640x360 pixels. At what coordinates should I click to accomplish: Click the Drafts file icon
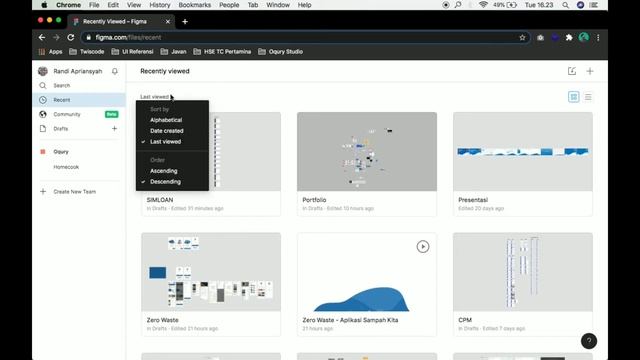[x=43, y=129]
